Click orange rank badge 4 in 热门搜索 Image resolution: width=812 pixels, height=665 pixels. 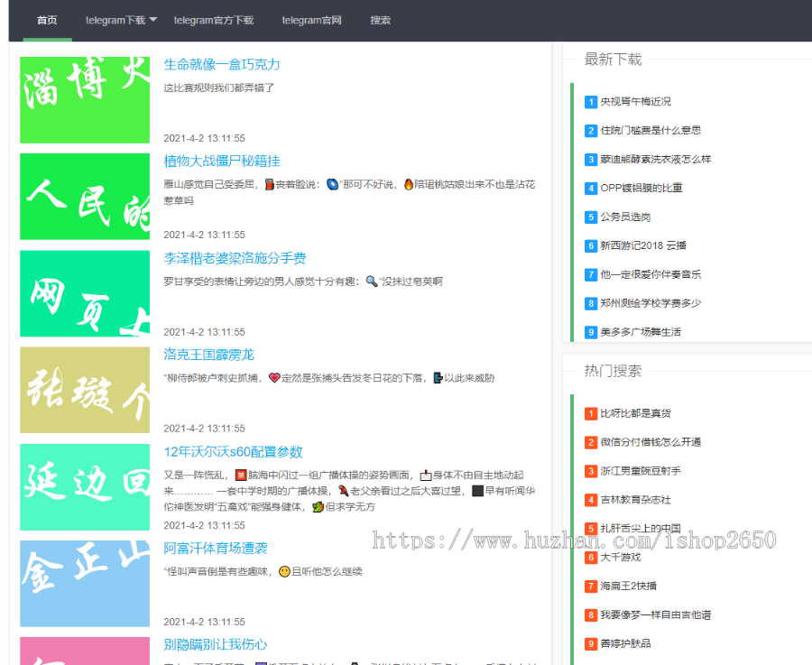[591, 500]
